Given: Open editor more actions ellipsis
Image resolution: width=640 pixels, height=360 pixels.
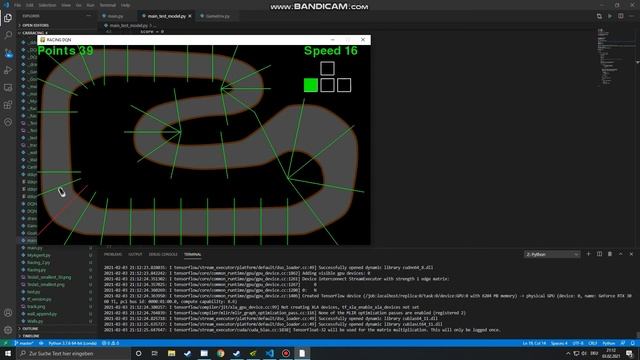Looking at the screenshot, I should 631,16.
